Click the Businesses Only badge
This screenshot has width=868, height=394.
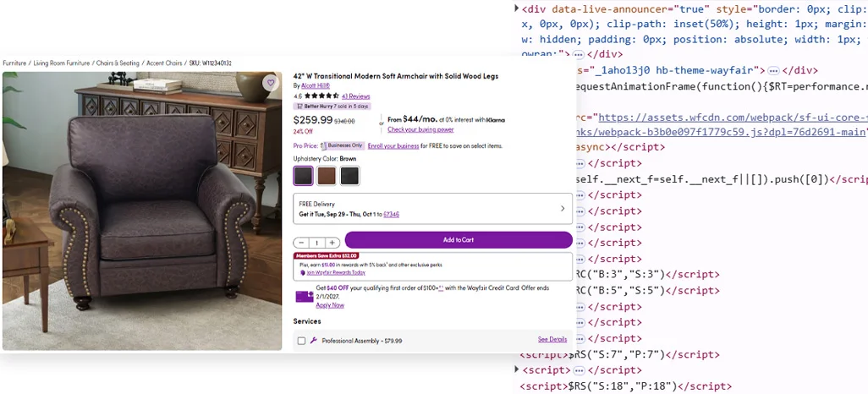tap(344, 145)
